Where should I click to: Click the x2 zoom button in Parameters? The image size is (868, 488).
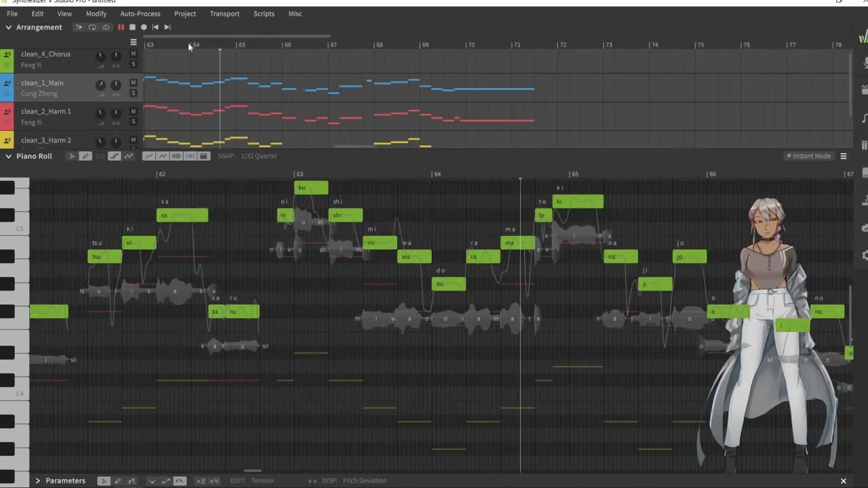tap(201, 481)
